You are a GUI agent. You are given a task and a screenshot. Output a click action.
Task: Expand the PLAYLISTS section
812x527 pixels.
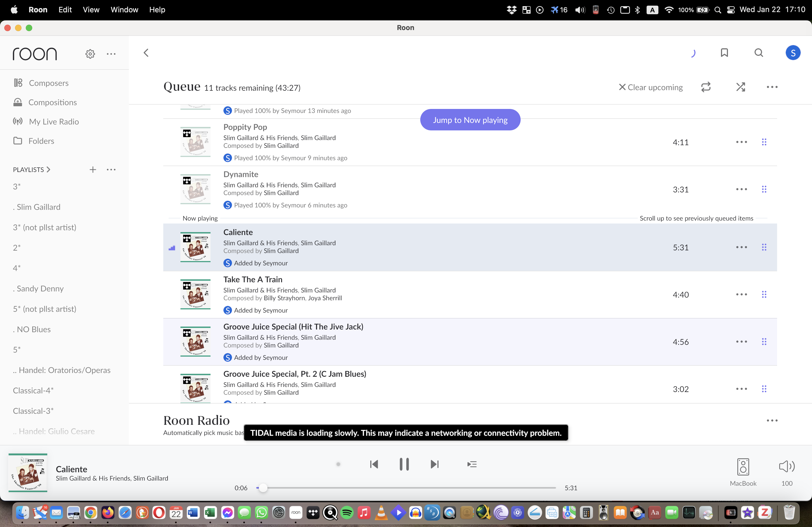32,169
